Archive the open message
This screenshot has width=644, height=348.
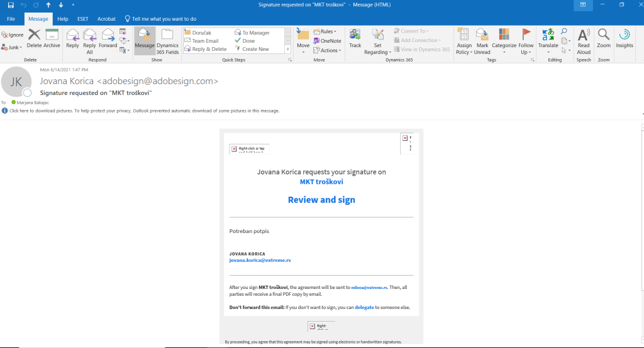(52, 38)
